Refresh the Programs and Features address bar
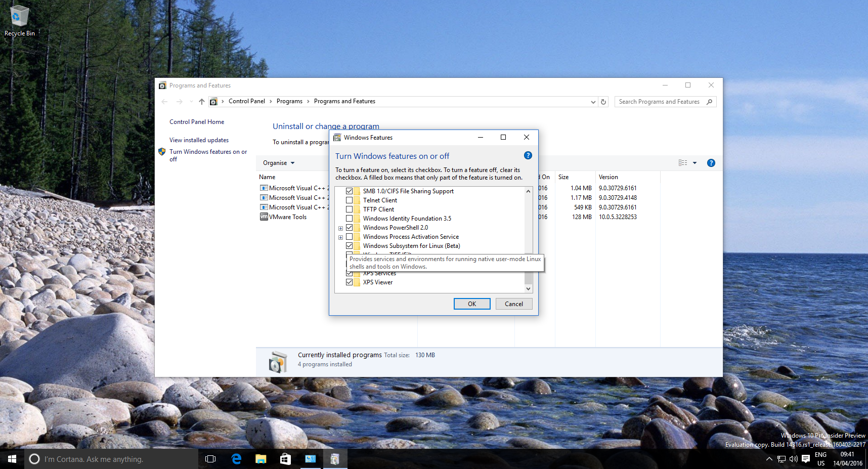 [x=603, y=102]
